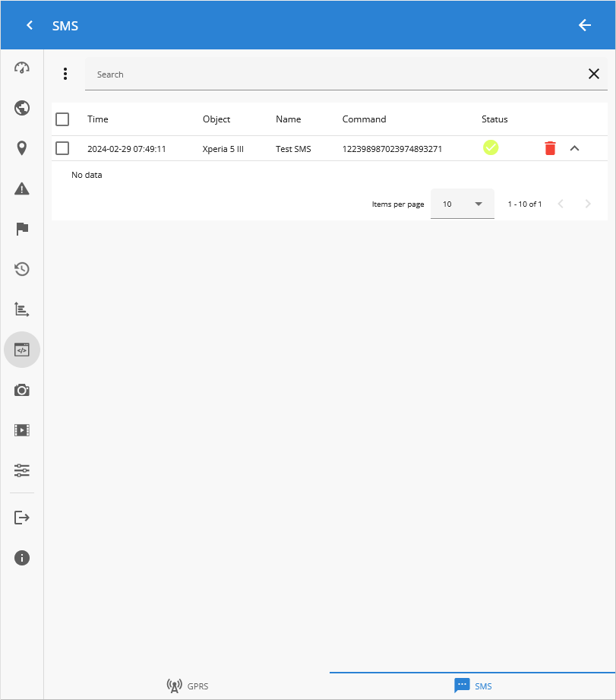Toggle the select-all checkbox in table header
The height and width of the screenshot is (700, 616).
click(x=62, y=119)
